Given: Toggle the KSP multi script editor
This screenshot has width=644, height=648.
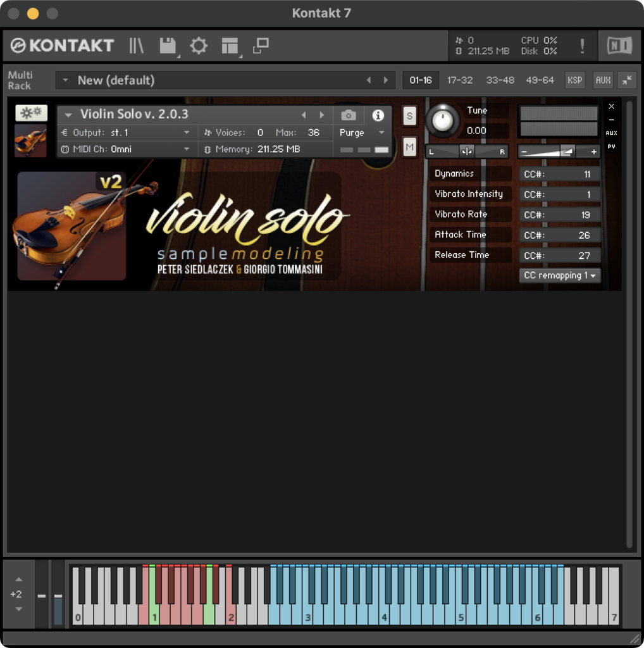Looking at the screenshot, I should coord(574,80).
